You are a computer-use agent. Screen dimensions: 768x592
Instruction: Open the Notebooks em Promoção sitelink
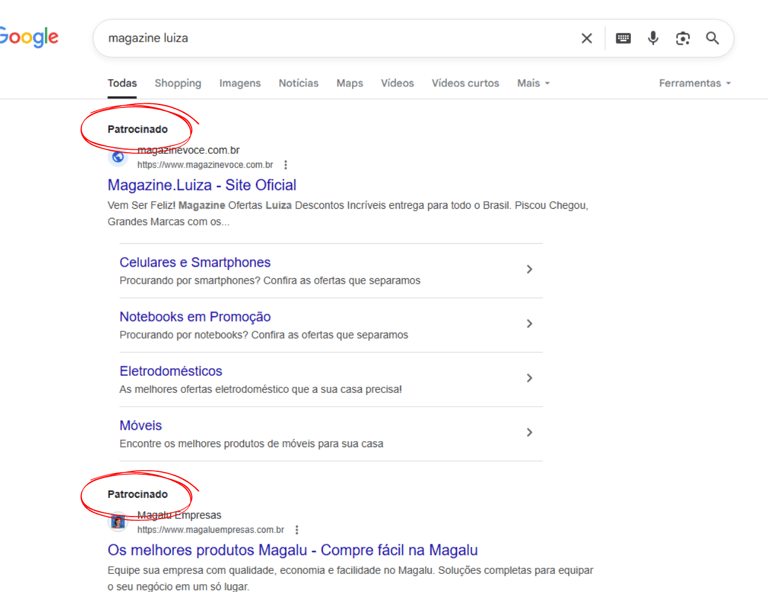(x=195, y=317)
